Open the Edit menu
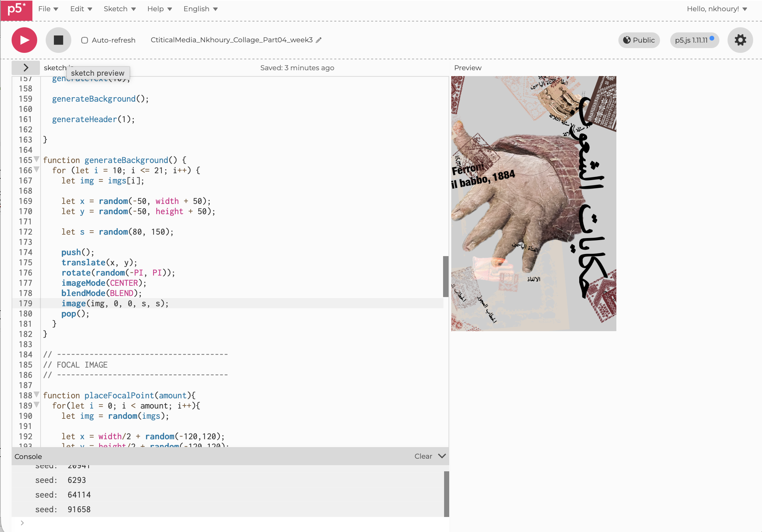The width and height of the screenshot is (762, 532). 81,9
